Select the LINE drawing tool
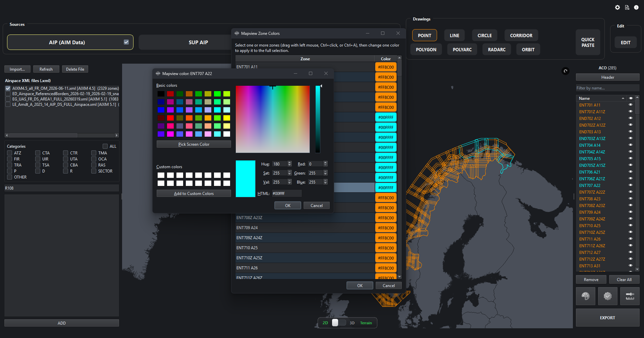644x338 pixels. tap(454, 36)
